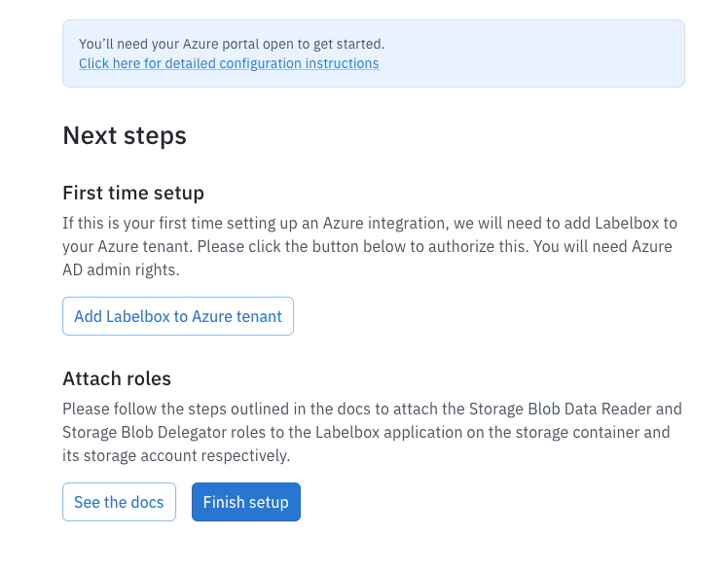
Task: Select the Finish setup button
Action: click(x=245, y=502)
